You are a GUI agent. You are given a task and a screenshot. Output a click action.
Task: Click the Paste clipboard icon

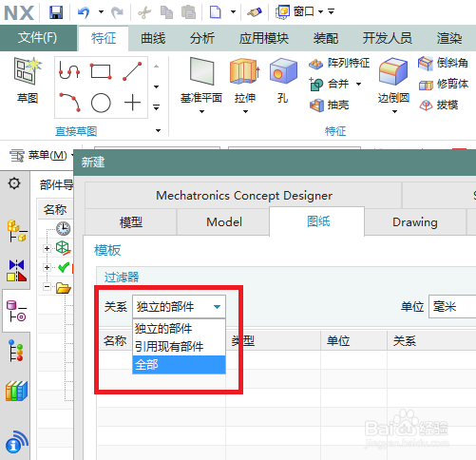188,12
